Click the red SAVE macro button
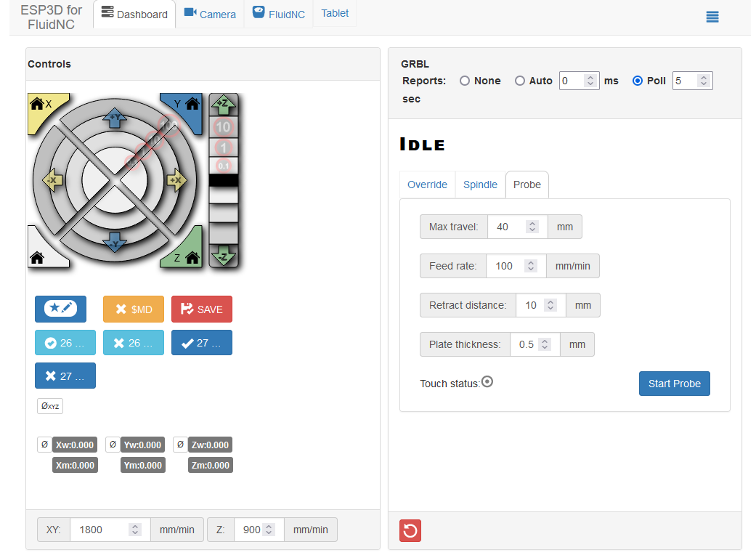Viewport: 756px width, 555px height. point(202,309)
